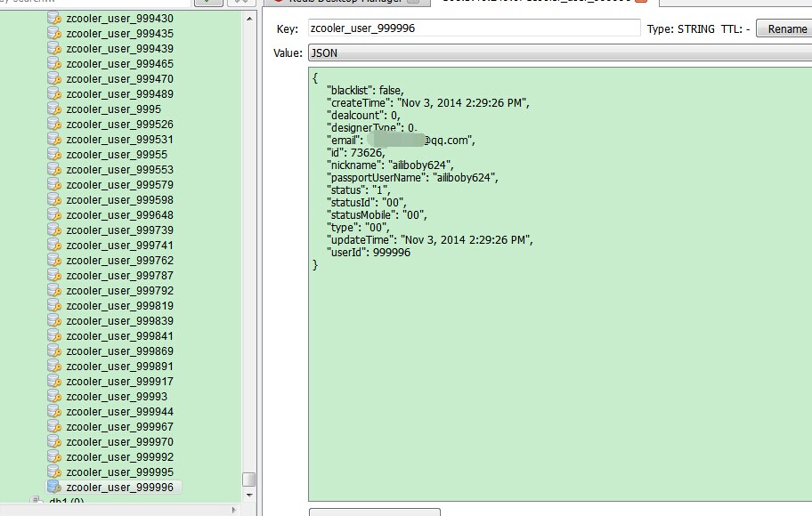The height and width of the screenshot is (516, 812).
Task: Click key icon beside zcooler_user_999648
Action: [x=54, y=214]
